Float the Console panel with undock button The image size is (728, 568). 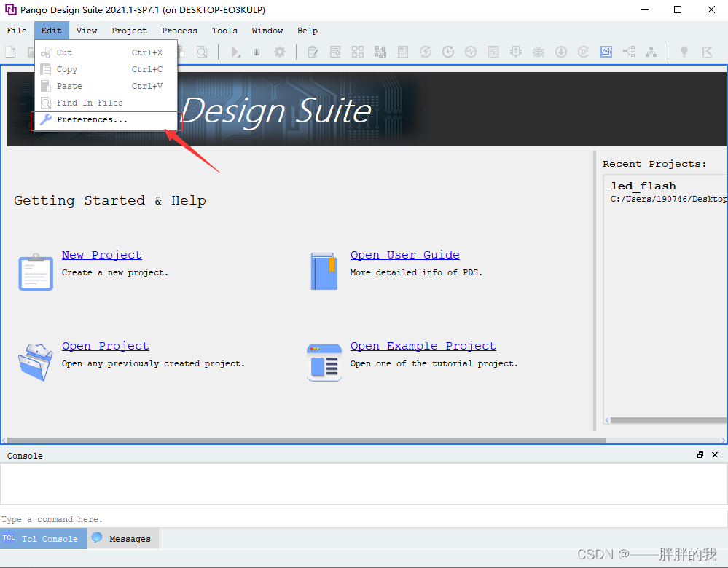click(700, 455)
